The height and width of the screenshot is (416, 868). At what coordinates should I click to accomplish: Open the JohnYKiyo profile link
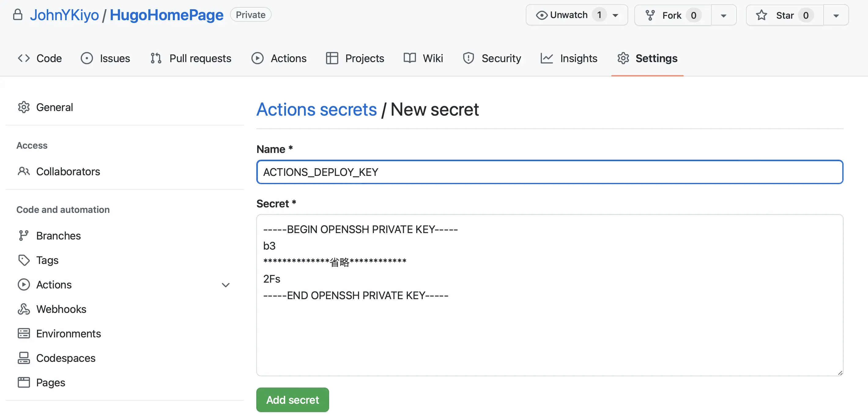click(64, 15)
